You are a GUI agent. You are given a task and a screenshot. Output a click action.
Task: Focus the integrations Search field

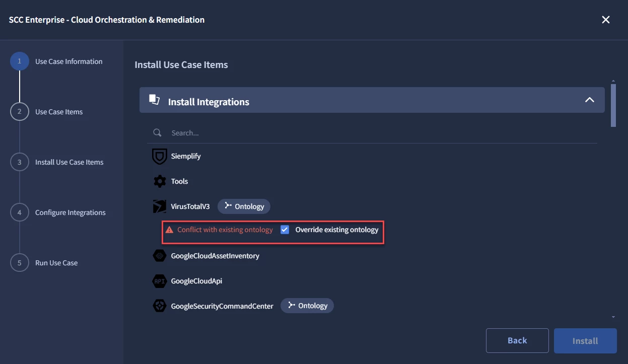[373, 133]
